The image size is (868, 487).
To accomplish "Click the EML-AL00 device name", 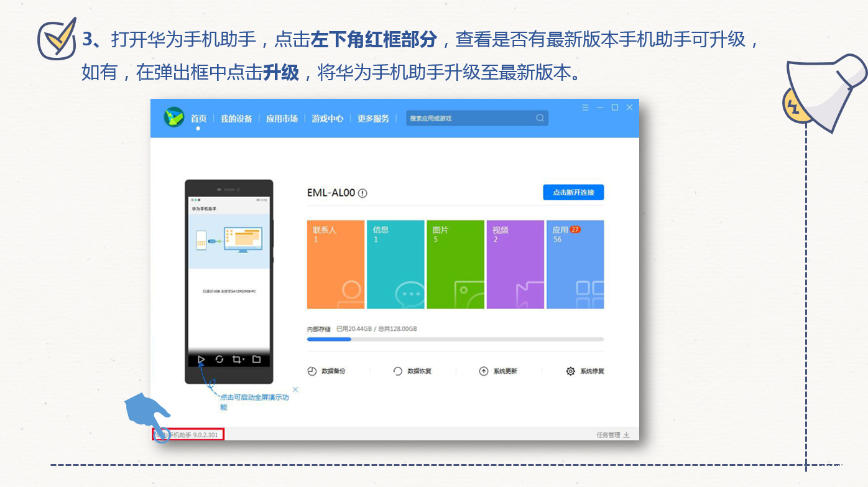I will tap(331, 193).
